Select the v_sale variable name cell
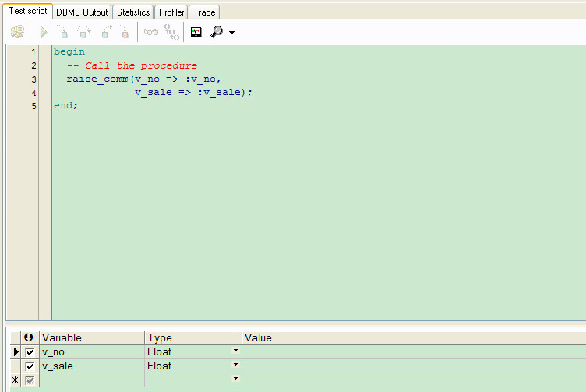Image resolution: width=586 pixels, height=392 pixels. point(92,366)
